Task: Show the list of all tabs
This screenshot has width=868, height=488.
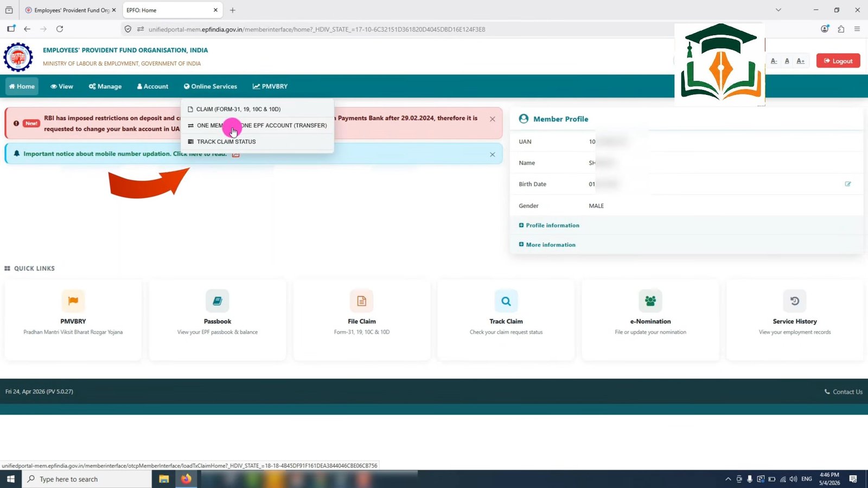Action: click(x=778, y=10)
